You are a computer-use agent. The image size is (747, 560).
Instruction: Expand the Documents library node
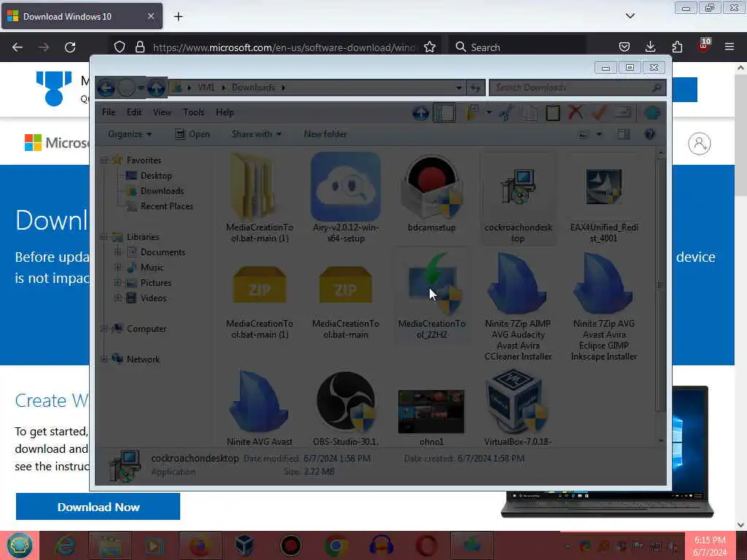tap(117, 252)
